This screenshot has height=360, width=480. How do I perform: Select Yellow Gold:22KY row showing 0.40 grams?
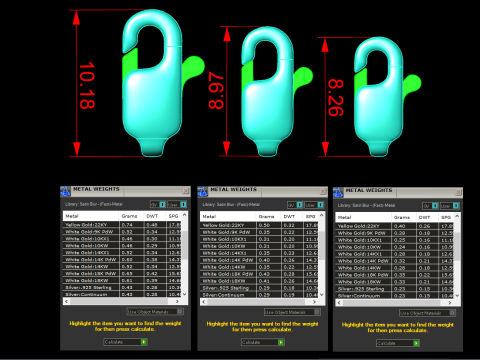coord(395,226)
